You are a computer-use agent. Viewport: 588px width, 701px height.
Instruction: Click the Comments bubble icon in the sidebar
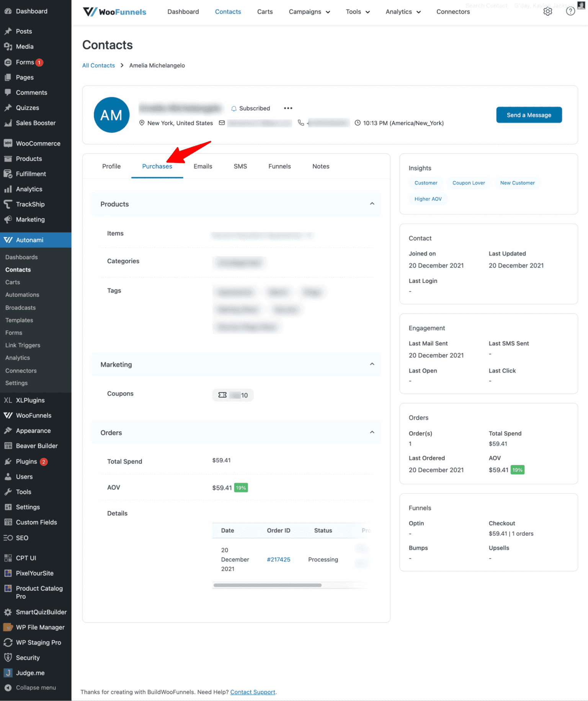8,93
